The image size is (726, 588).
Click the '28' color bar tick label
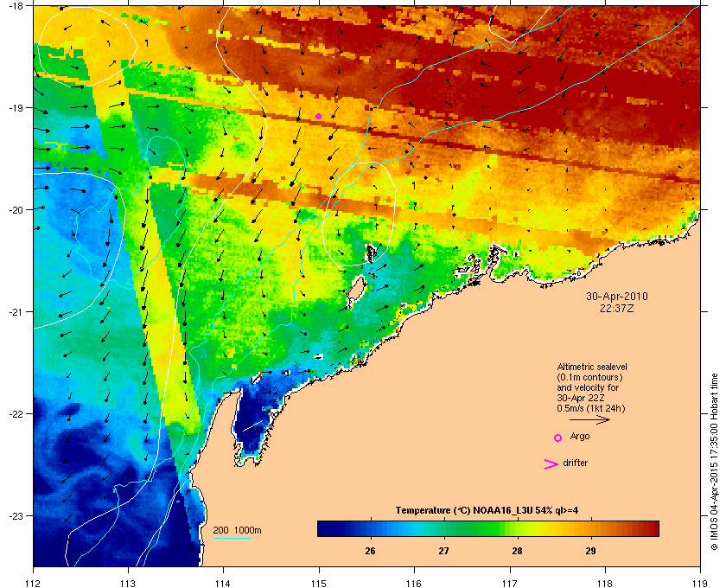517,551
